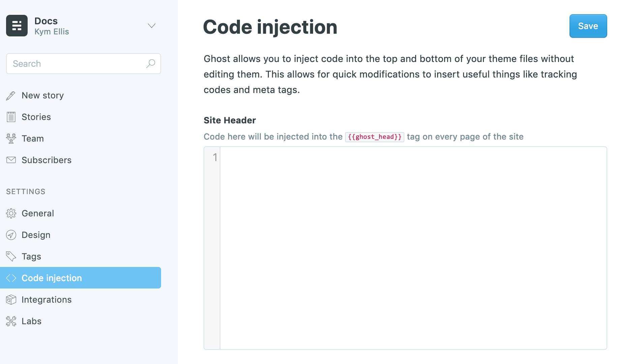The height and width of the screenshot is (364, 618).
Task: Click the Save button
Action: point(588,26)
